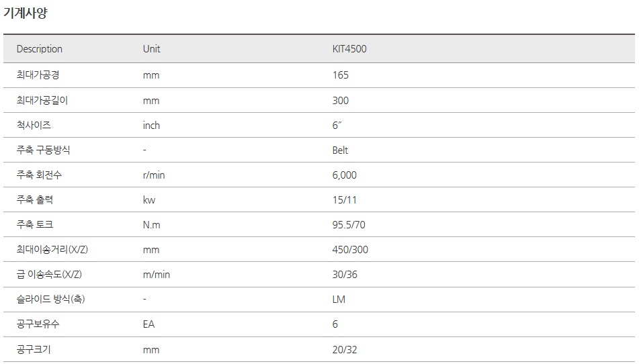
Task: Click the 20/32 tool size value
Action: tap(344, 350)
